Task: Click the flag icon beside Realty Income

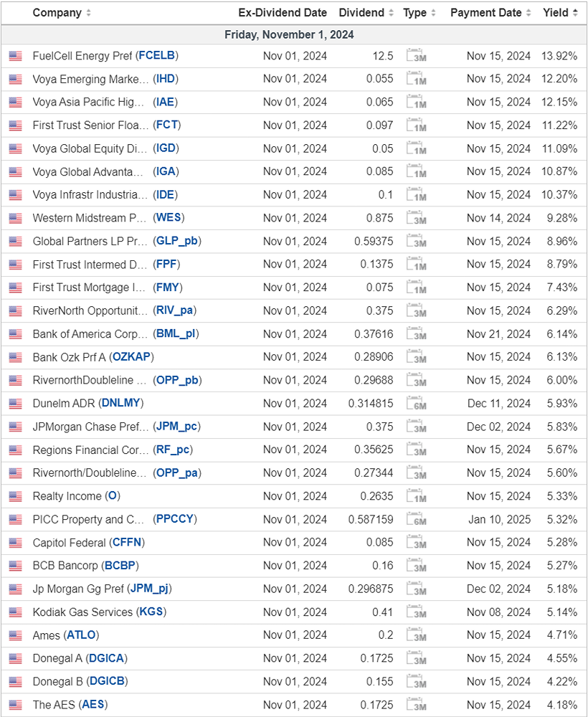Action: coord(15,496)
